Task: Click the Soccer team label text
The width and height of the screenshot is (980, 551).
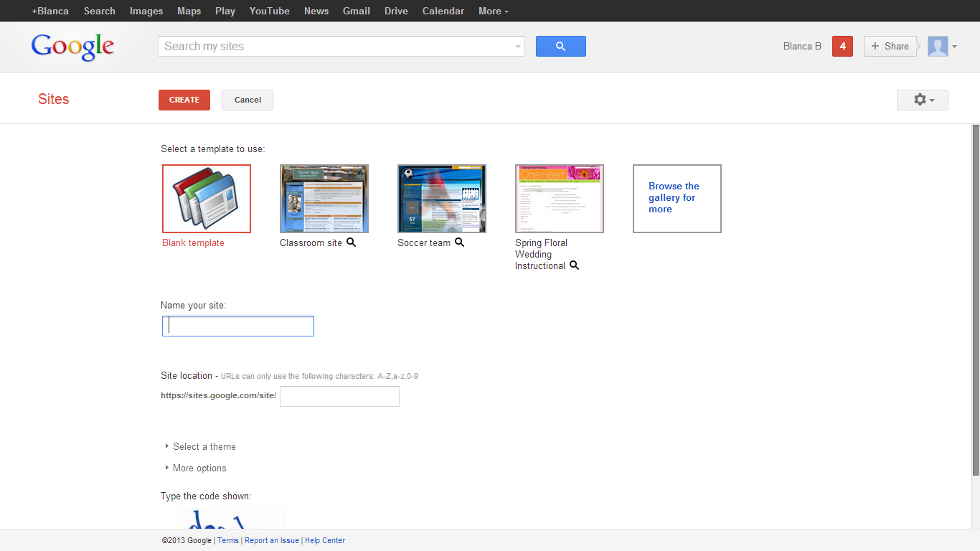Action: (424, 242)
